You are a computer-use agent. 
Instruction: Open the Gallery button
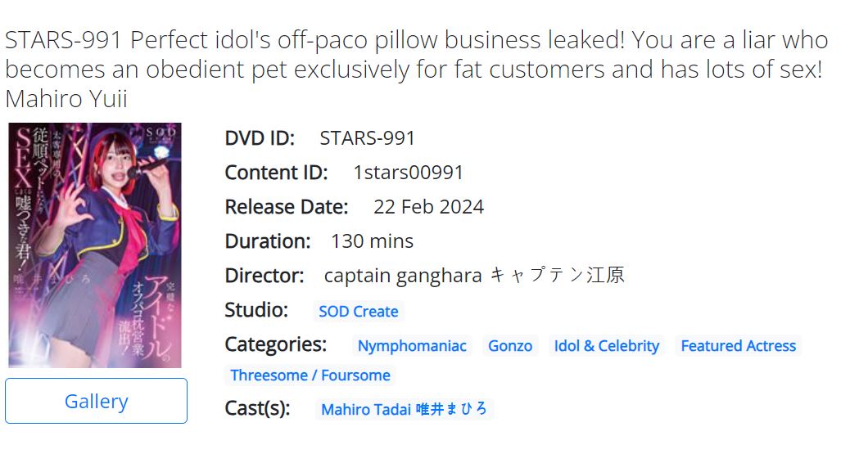tap(96, 401)
